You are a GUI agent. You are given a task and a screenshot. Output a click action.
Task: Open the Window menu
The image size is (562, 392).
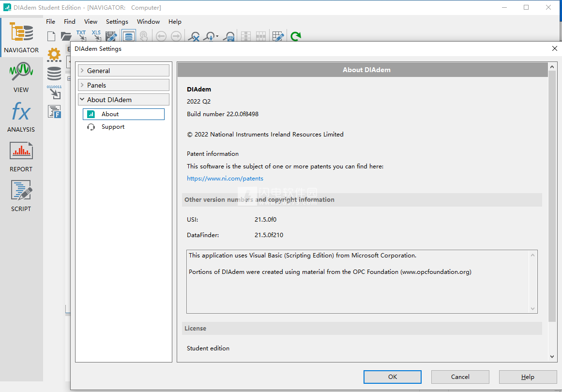[149, 21]
